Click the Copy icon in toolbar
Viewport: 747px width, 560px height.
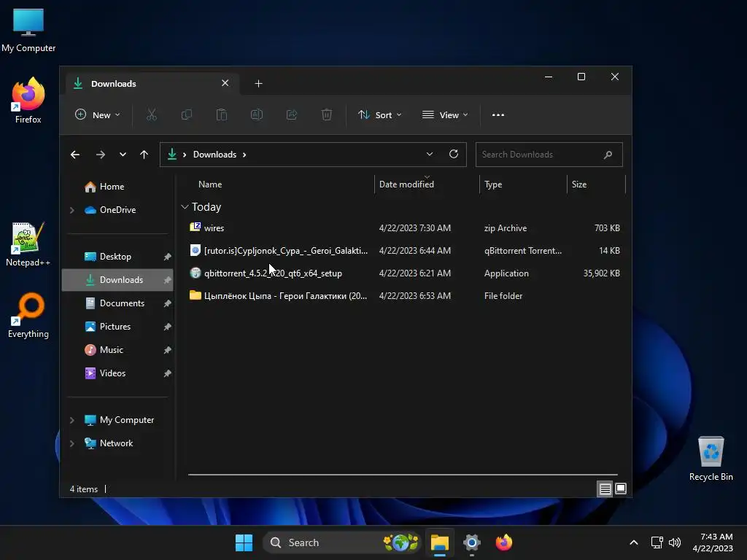click(x=187, y=114)
